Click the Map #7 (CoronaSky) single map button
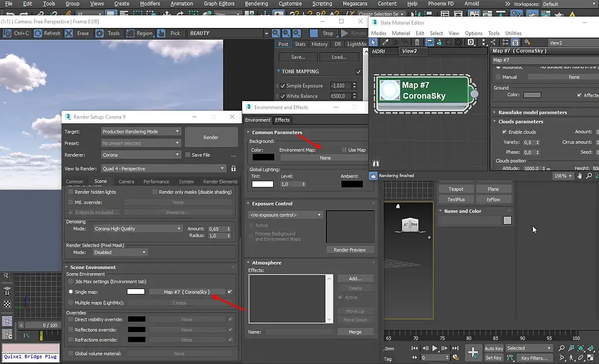 (186, 292)
